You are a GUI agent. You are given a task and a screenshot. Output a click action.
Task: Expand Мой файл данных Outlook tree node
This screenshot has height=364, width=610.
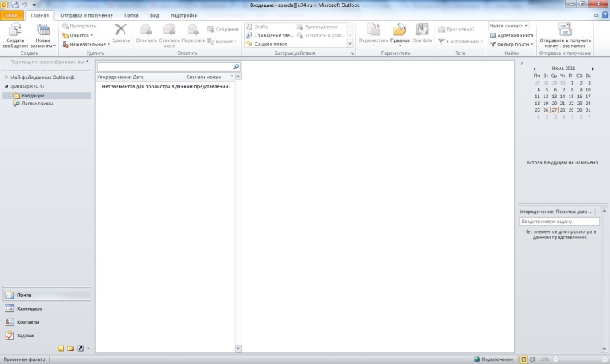tap(7, 78)
